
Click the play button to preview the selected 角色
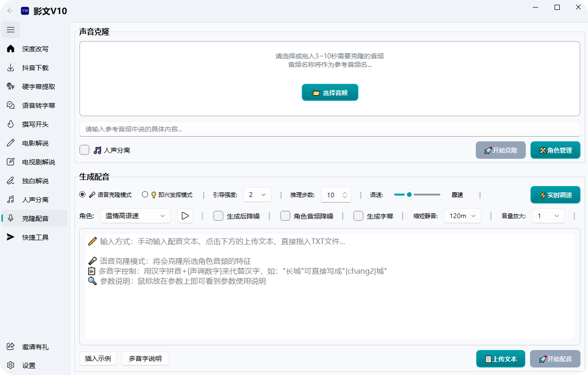pyautogui.click(x=185, y=216)
